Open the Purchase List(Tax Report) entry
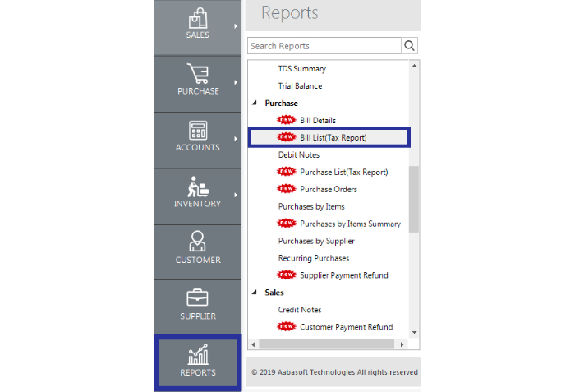Viewport: 575px width, 392px height. coord(344,172)
